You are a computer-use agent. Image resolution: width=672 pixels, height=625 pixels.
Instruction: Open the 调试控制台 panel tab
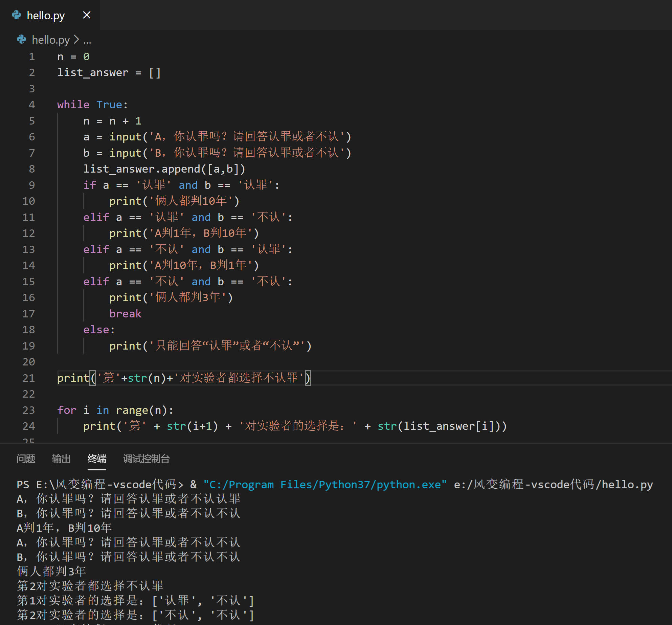pos(146,459)
